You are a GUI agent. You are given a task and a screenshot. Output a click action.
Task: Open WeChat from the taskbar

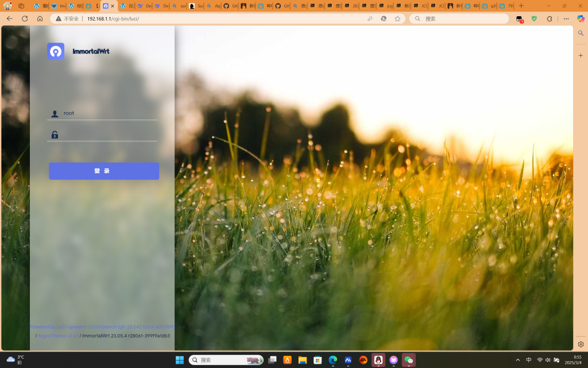coord(408,360)
